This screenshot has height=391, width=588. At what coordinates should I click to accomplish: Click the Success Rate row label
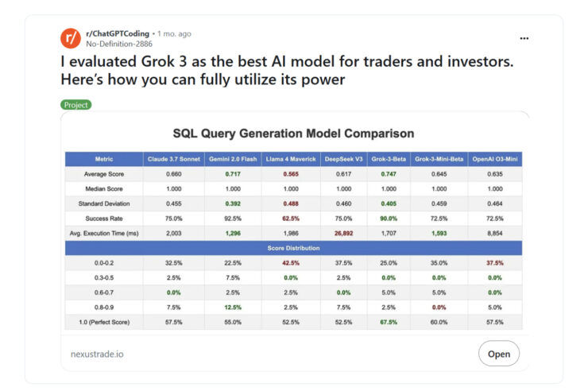(104, 217)
